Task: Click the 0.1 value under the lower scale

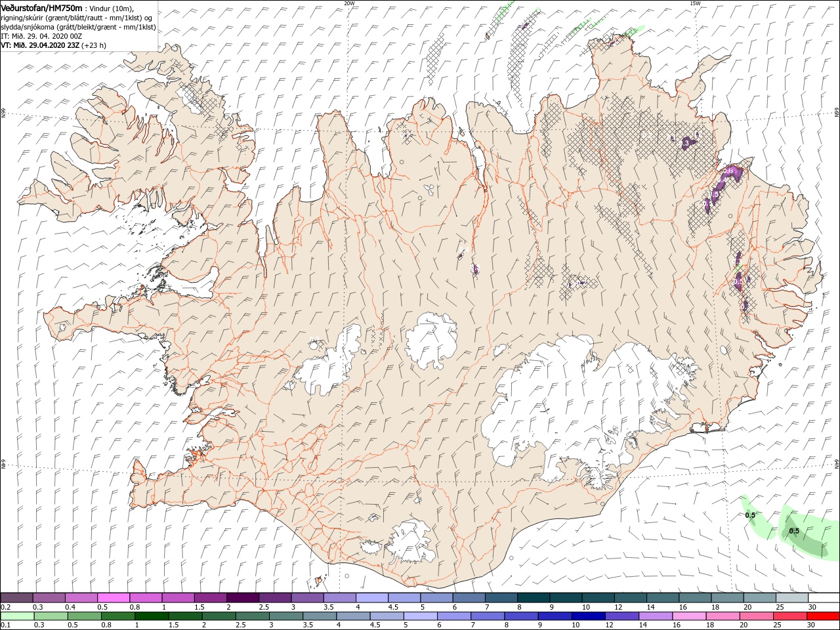Action: click(6, 625)
